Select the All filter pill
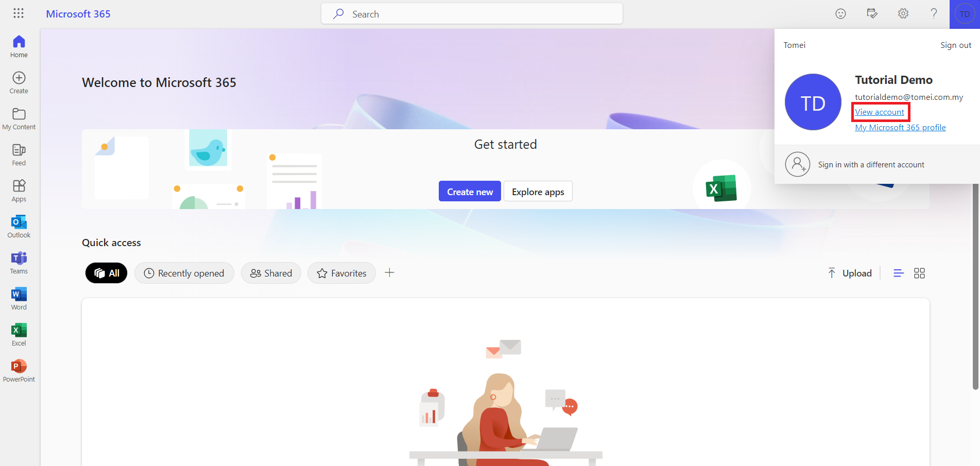Screen dimensions: 980x466 (106, 273)
